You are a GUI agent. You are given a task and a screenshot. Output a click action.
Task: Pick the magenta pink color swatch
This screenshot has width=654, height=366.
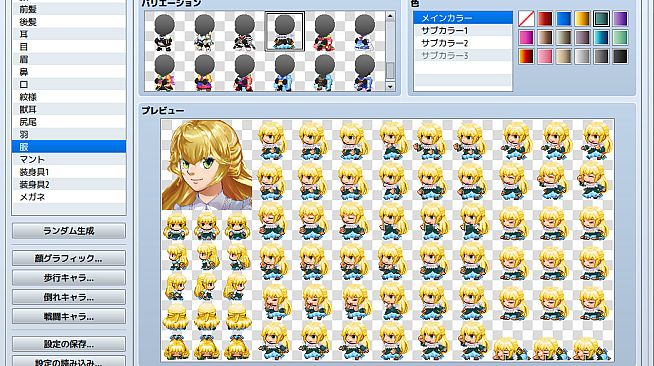[526, 38]
